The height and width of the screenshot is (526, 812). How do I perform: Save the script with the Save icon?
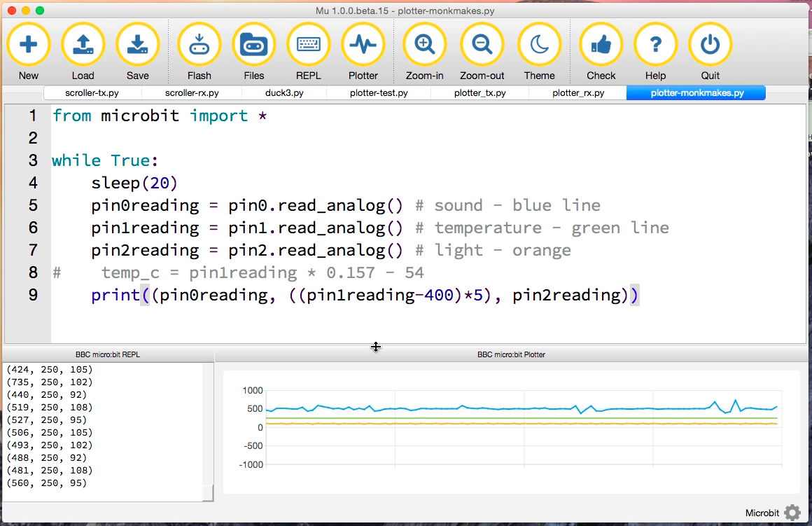pyautogui.click(x=137, y=45)
